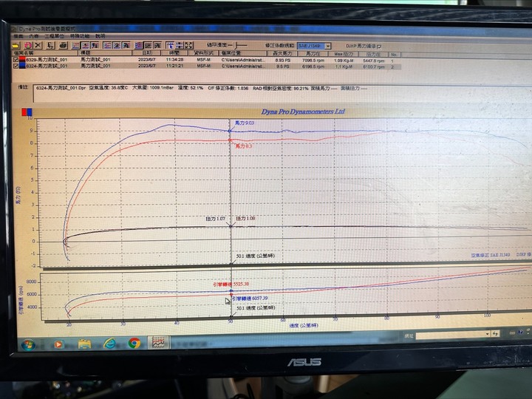Image resolution: width=532 pixels, height=399 pixels.
Task: Click the export arrow icon beside the printer
Action: [50, 45]
